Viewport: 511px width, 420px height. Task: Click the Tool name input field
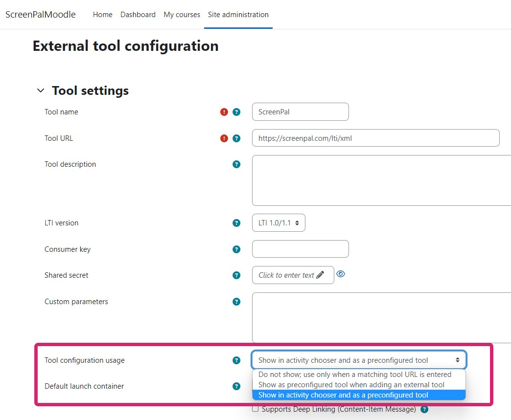tap(301, 111)
